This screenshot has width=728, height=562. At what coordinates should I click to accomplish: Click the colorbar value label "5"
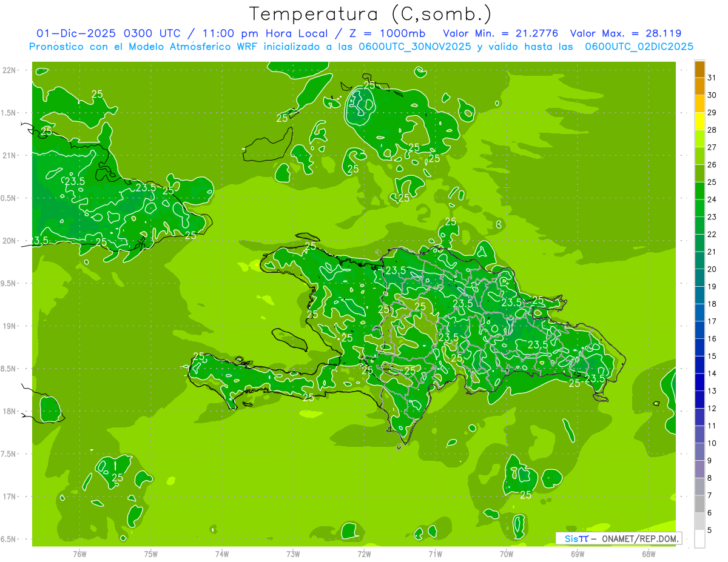(710, 530)
